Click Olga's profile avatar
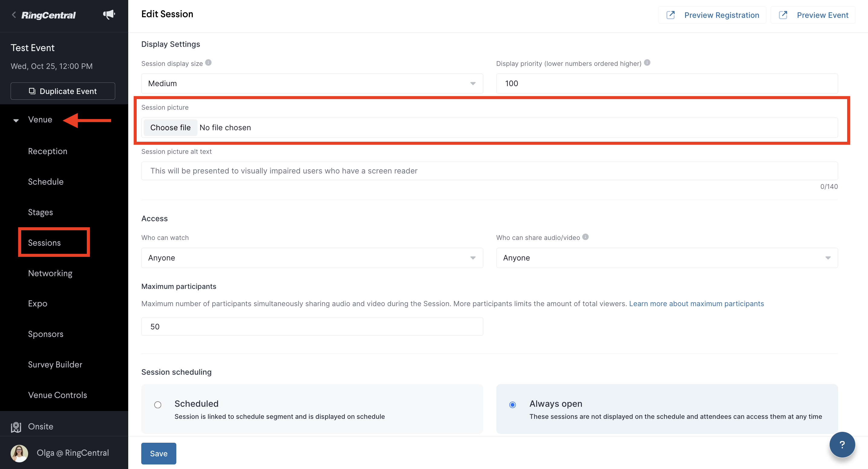The image size is (868, 469). click(x=20, y=453)
